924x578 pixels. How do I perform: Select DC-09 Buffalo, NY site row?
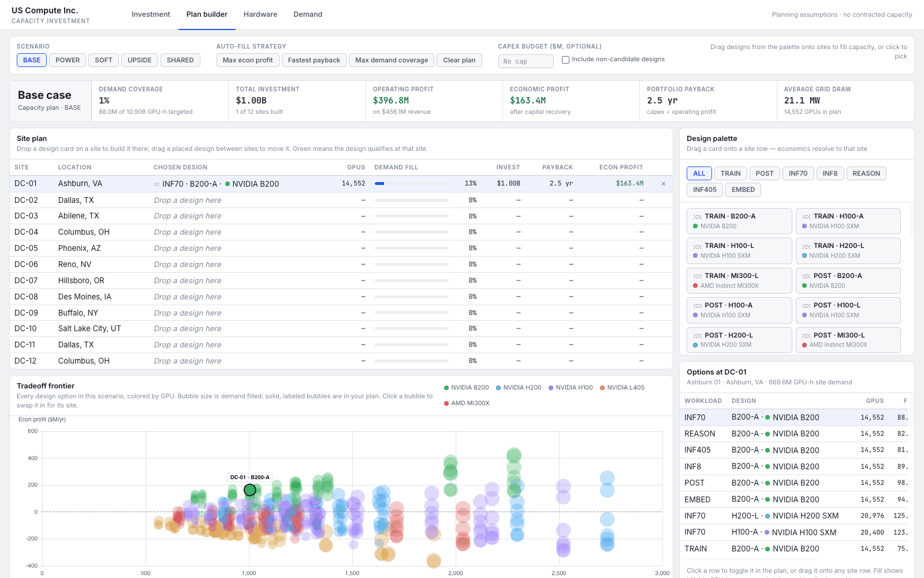(341, 313)
